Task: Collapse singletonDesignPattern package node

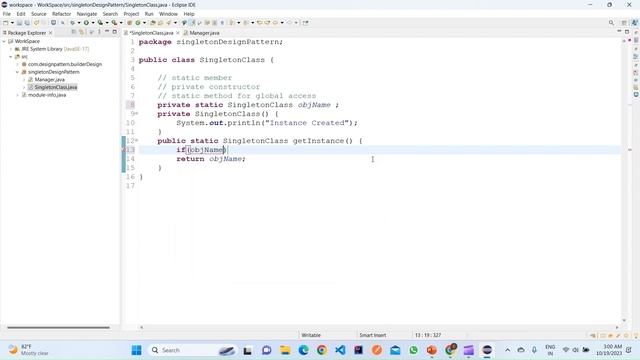Action: pyautogui.click(x=18, y=72)
